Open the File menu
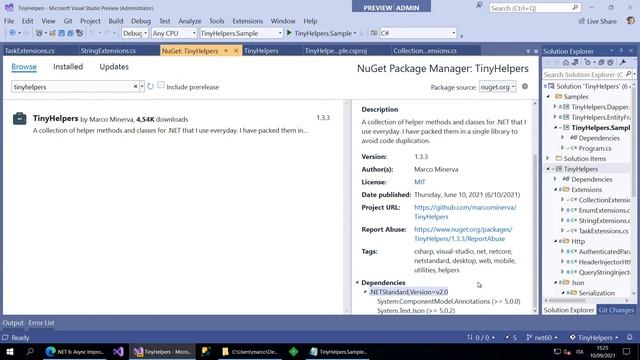640x360 pixels. tap(9, 21)
